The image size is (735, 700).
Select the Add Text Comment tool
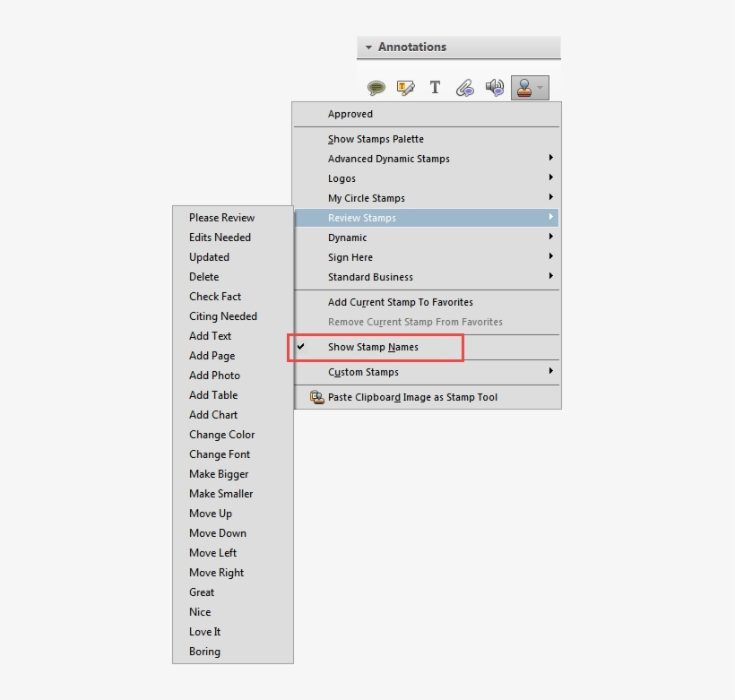435,87
